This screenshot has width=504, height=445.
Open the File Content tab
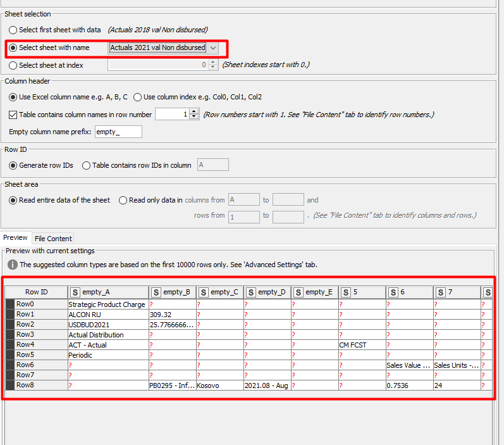point(53,239)
